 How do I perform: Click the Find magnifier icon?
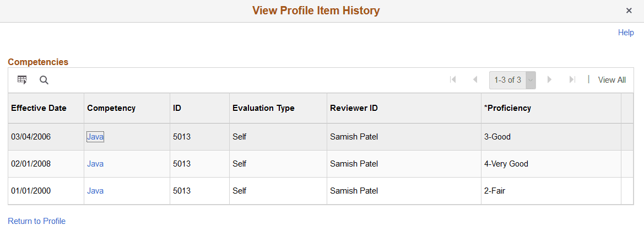click(44, 80)
